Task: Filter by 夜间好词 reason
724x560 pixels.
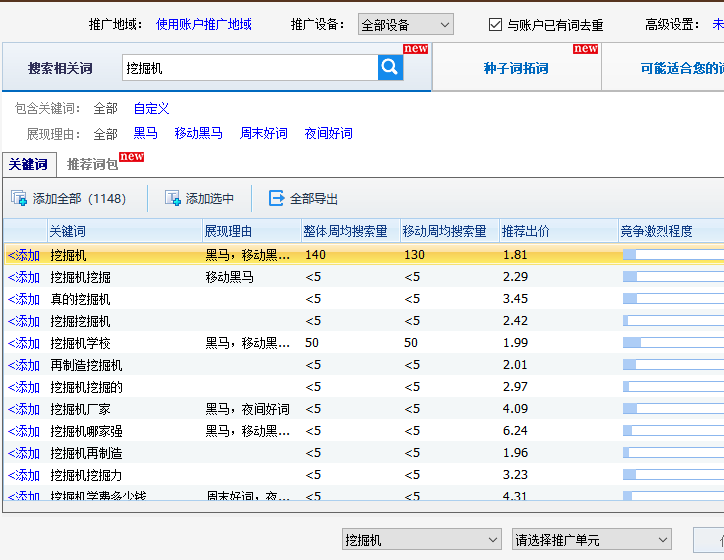Action: [x=328, y=133]
